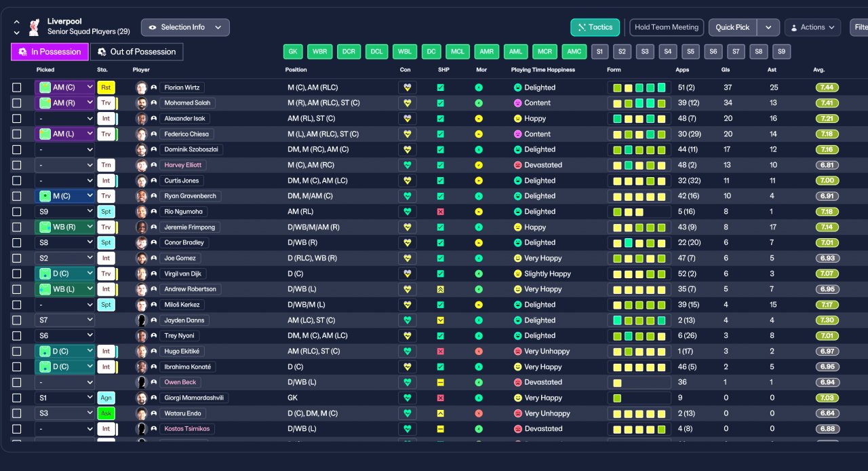Open Rio Ngumoha's S9 picked dropdown
The image size is (868, 471).
[65, 212]
